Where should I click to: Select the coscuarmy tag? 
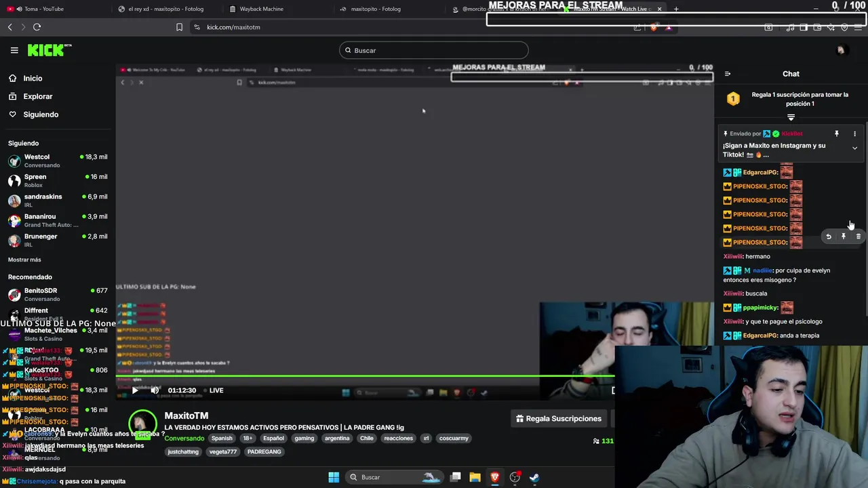[x=454, y=438]
